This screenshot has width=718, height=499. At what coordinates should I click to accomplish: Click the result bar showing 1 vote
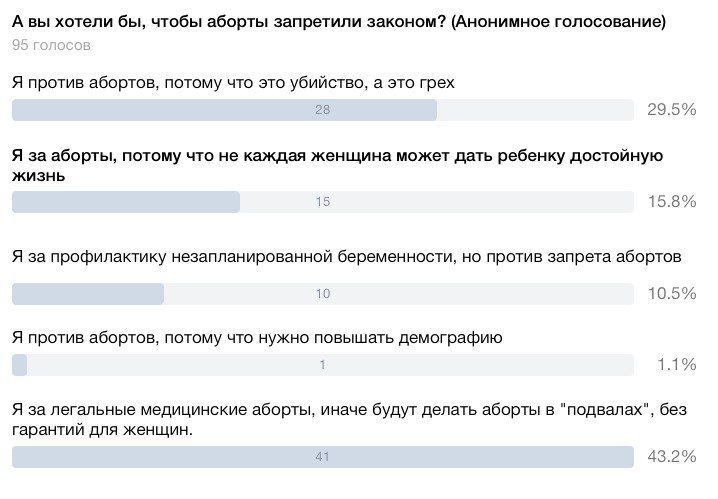pyautogui.click(x=323, y=365)
